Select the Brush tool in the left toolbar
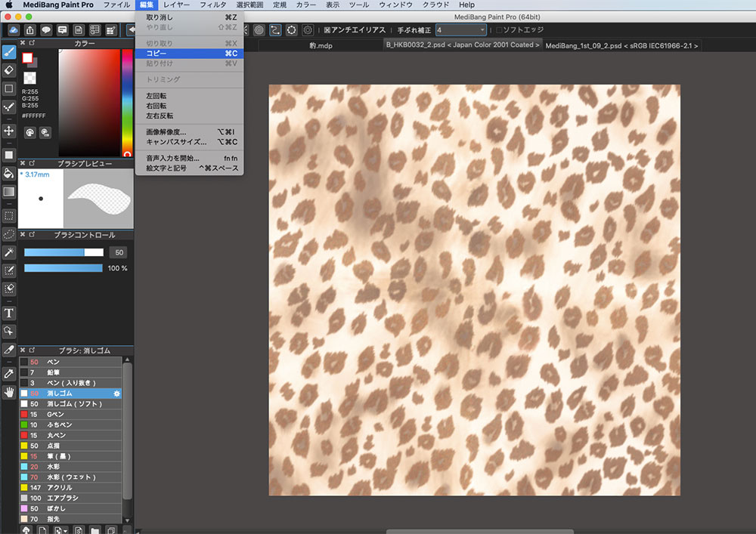 coord(9,52)
